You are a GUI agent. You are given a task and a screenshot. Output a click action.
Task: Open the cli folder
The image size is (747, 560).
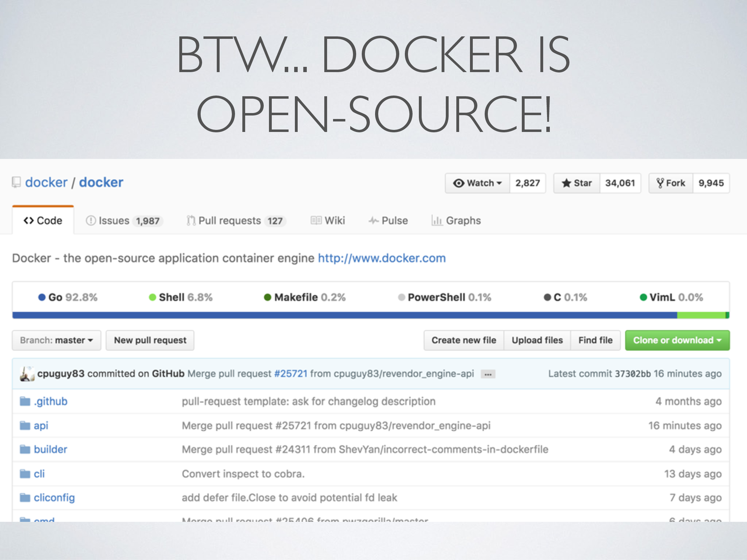pyautogui.click(x=39, y=474)
